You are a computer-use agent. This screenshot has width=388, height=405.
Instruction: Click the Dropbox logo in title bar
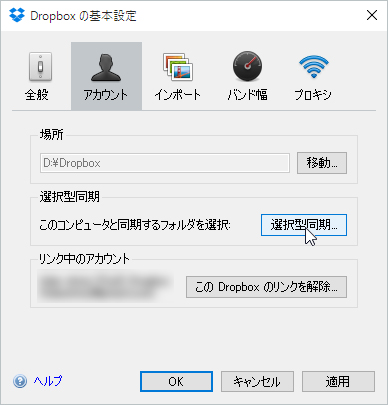(17, 15)
